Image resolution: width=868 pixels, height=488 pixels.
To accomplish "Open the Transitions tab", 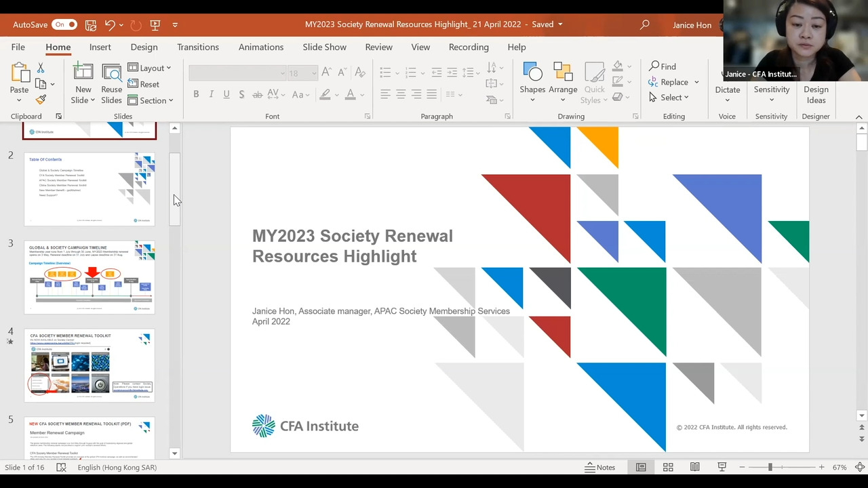I will (198, 47).
